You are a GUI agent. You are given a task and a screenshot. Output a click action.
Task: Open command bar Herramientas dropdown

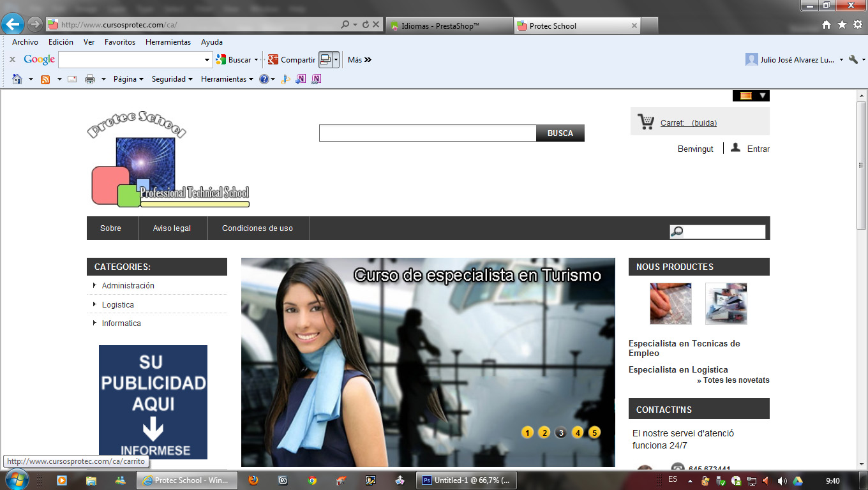point(227,79)
